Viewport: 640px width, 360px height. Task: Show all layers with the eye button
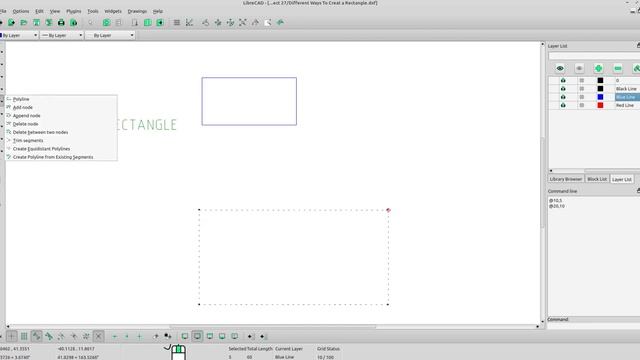coord(560,68)
